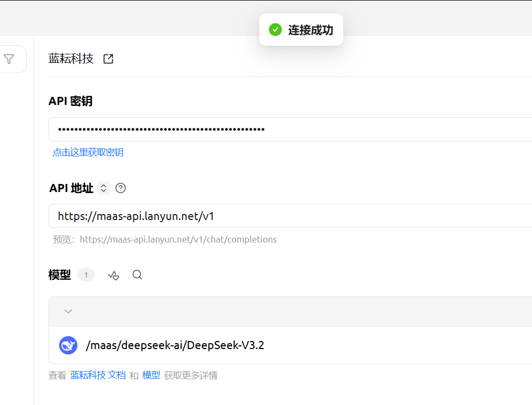Click the green success checkmark icon
Image resolution: width=532 pixels, height=405 pixels.
[x=275, y=30]
